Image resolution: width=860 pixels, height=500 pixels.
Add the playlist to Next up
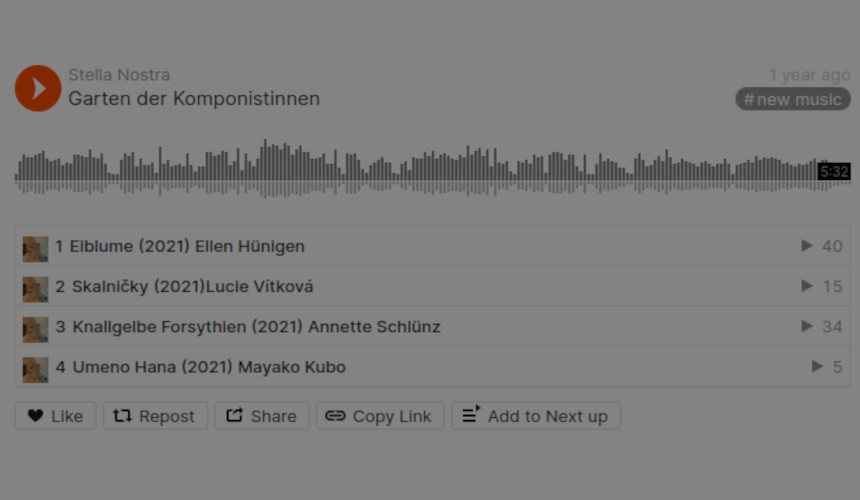[536, 416]
